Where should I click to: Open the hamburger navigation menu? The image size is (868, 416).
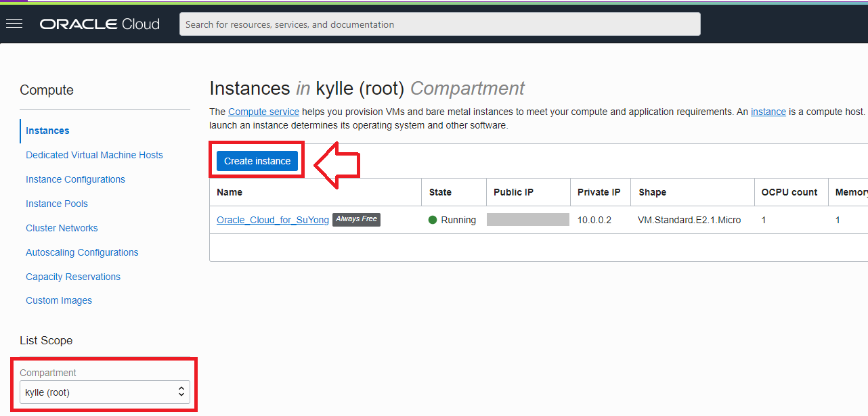pos(14,24)
